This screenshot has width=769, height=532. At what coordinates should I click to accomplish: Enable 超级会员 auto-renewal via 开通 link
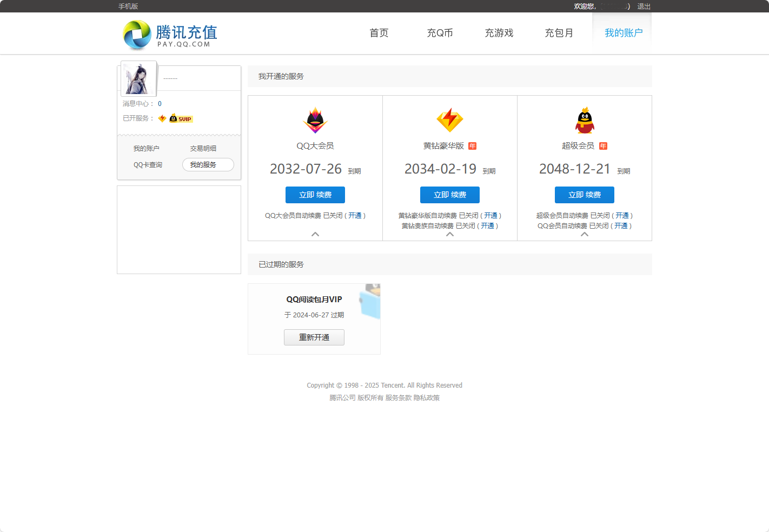pos(622,216)
